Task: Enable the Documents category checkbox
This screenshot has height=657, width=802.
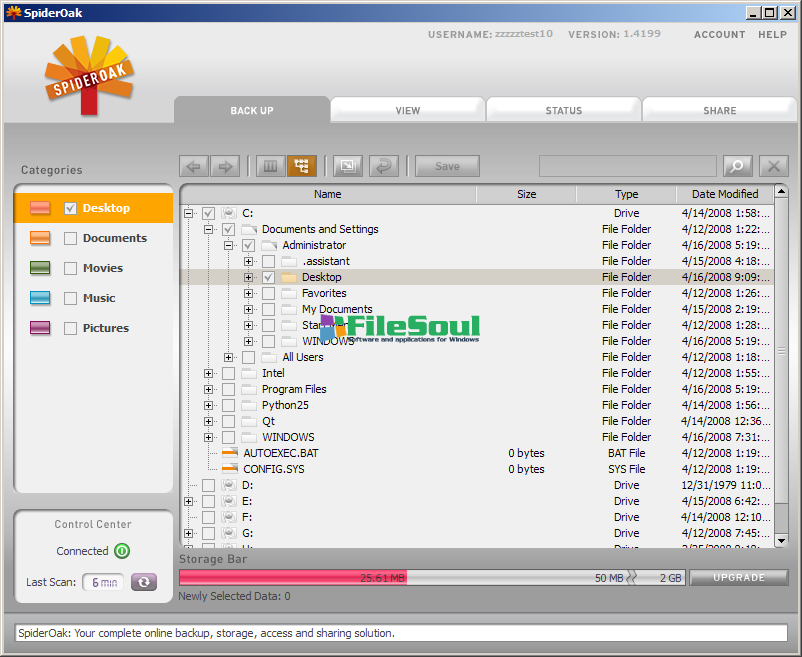Action: click(70, 239)
